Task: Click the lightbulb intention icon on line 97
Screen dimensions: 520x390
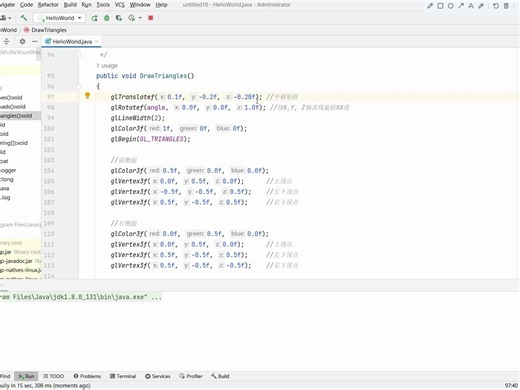Action: point(87,96)
